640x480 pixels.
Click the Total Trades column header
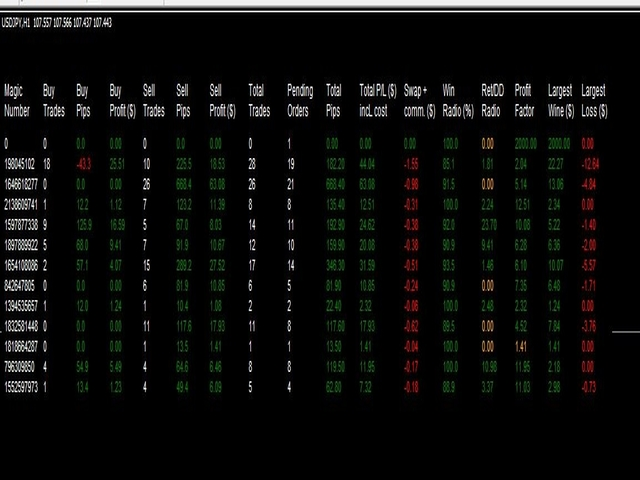point(259,100)
